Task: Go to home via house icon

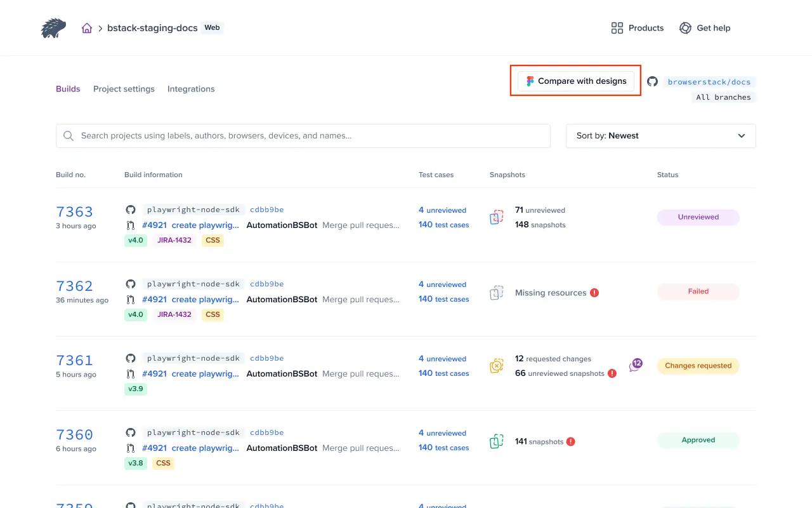Action: 87,28
